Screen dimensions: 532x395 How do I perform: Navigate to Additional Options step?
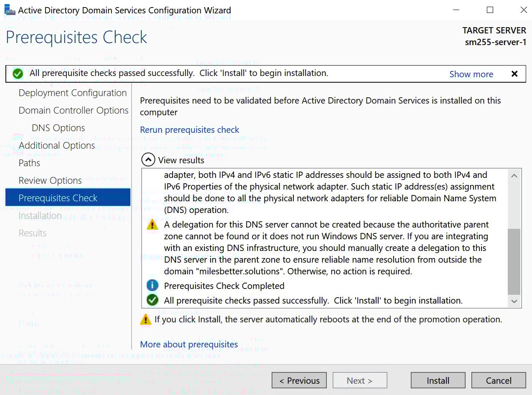57,146
